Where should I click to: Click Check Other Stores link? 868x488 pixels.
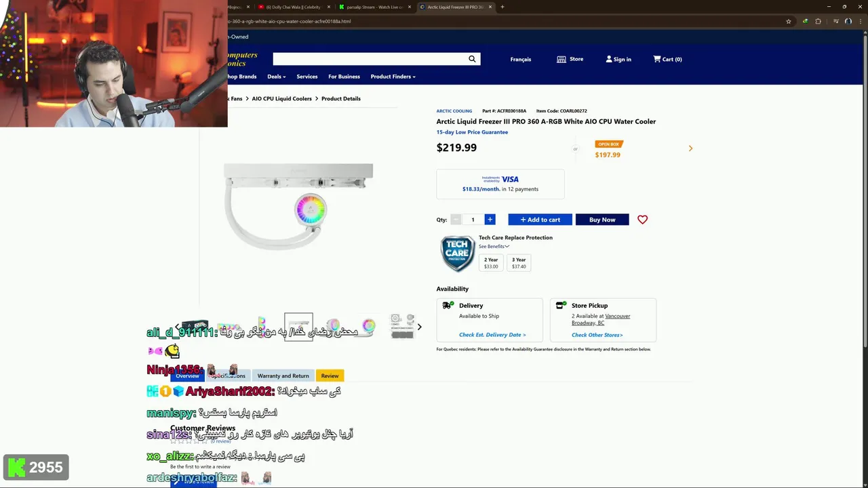tap(597, 335)
